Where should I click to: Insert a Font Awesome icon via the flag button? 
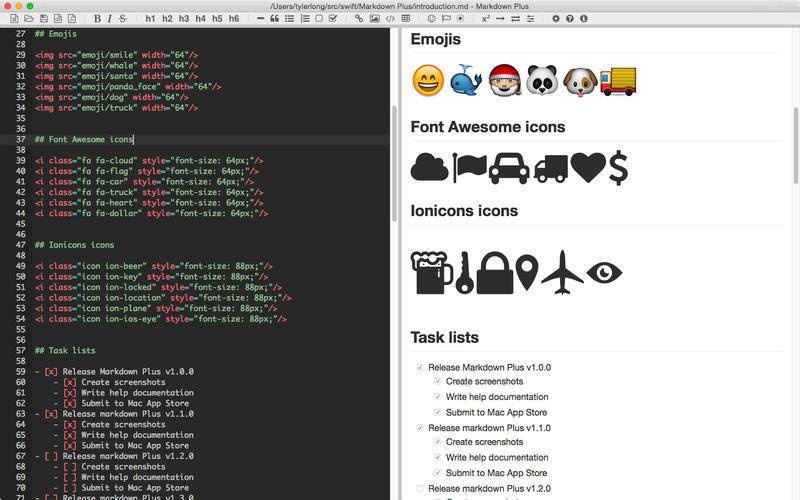pos(446,18)
